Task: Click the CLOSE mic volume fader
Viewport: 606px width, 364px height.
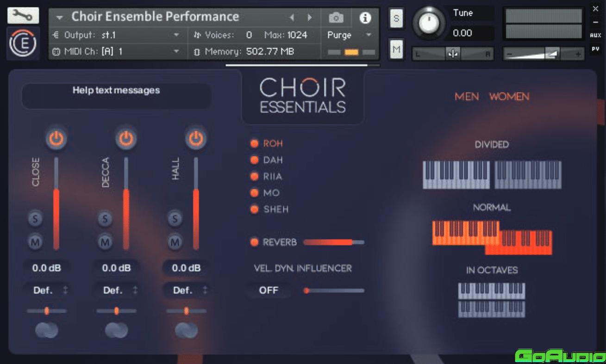Action: [x=56, y=204]
